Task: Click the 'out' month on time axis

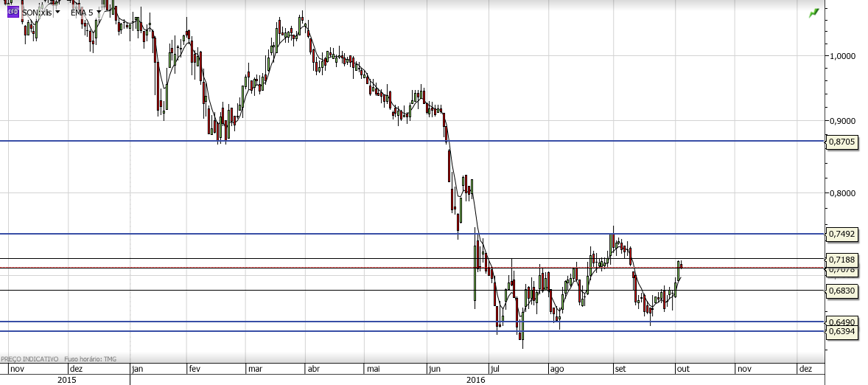Action: pyautogui.click(x=682, y=369)
